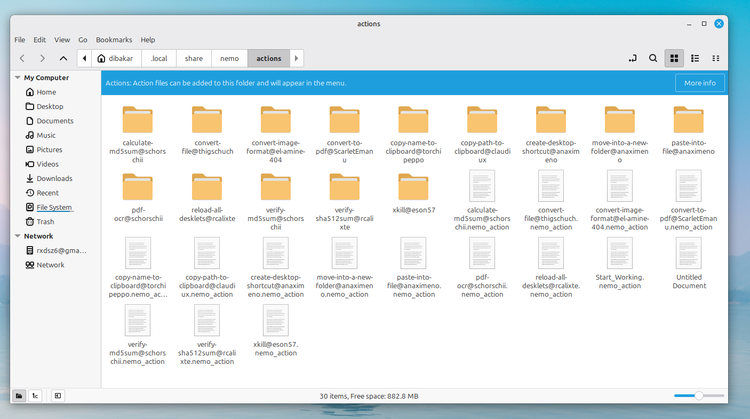Image resolution: width=750 pixels, height=419 pixels.
Task: Show tree view in the sidebar
Action: coord(35,396)
